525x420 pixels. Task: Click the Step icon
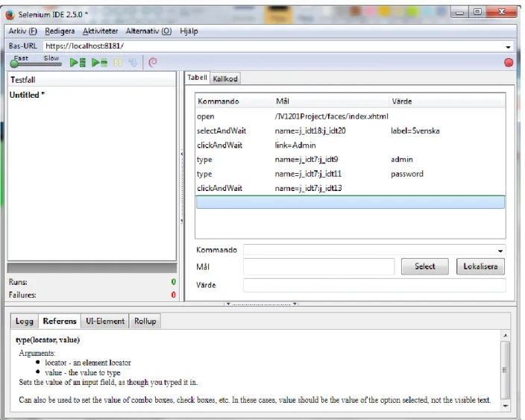tap(133, 63)
